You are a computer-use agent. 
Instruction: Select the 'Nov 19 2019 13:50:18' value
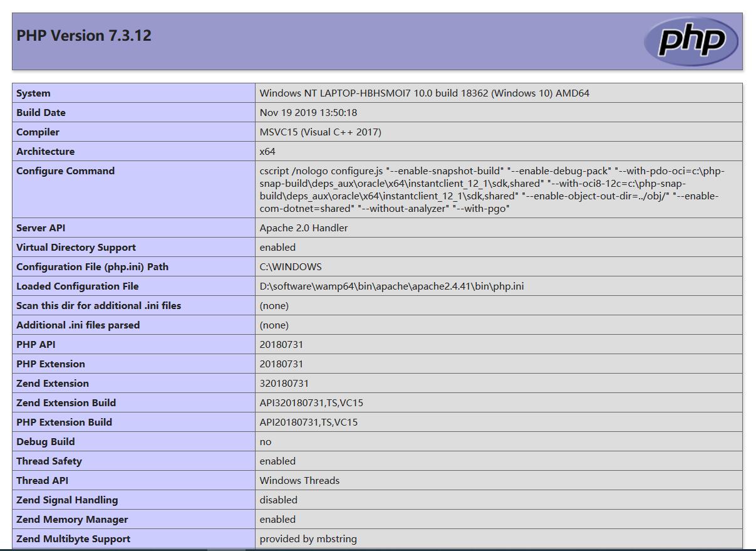tap(308, 113)
